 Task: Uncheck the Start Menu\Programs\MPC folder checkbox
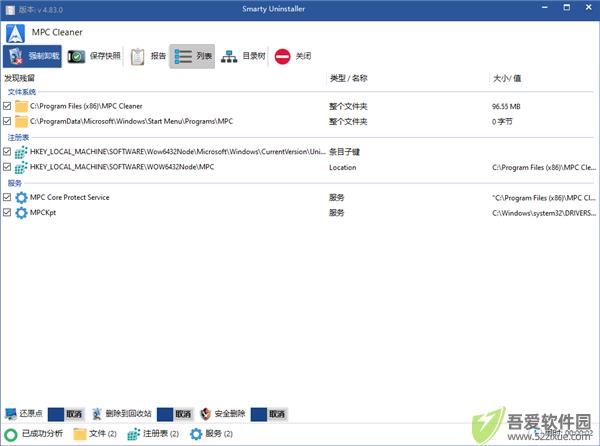(7, 121)
